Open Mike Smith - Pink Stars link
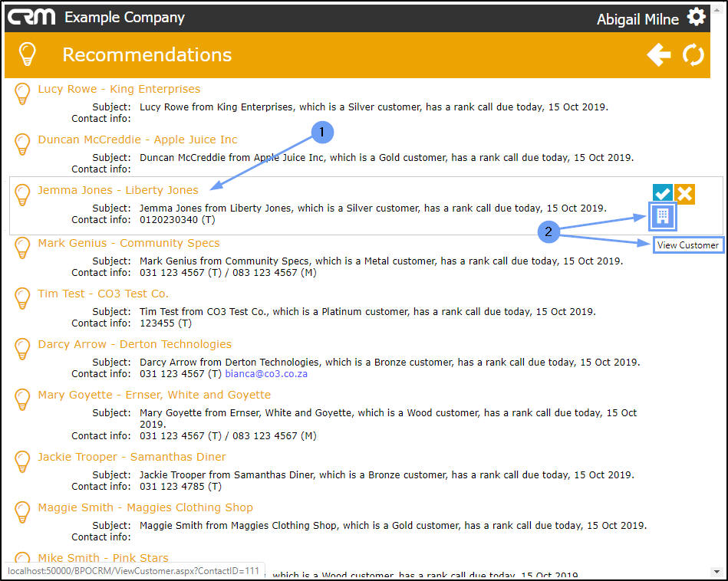This screenshot has width=728, height=581. [x=103, y=557]
